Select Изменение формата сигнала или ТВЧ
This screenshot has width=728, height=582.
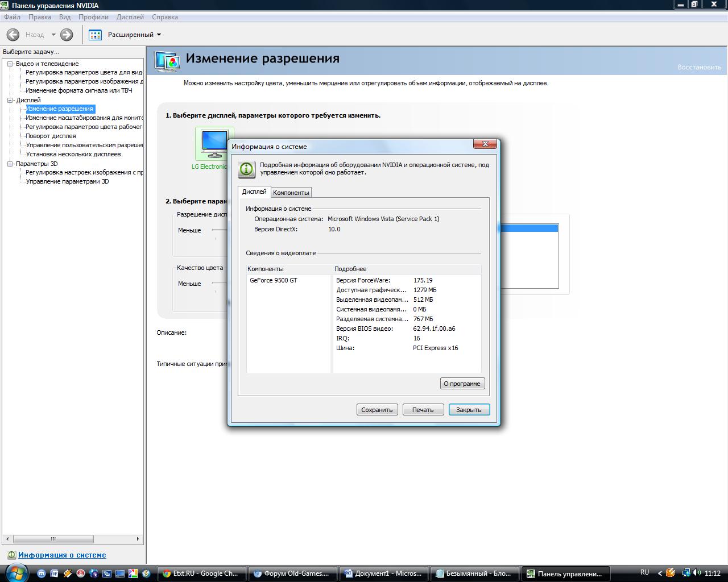pos(79,90)
